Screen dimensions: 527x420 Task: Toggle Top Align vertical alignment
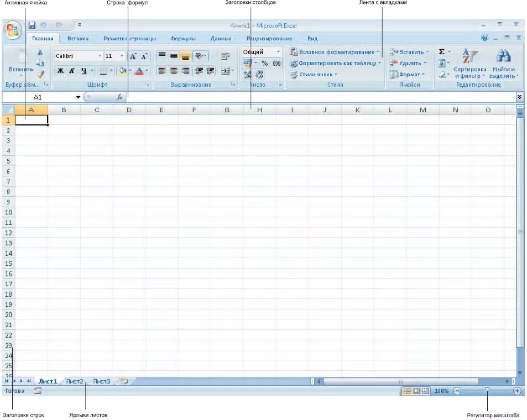click(162, 56)
